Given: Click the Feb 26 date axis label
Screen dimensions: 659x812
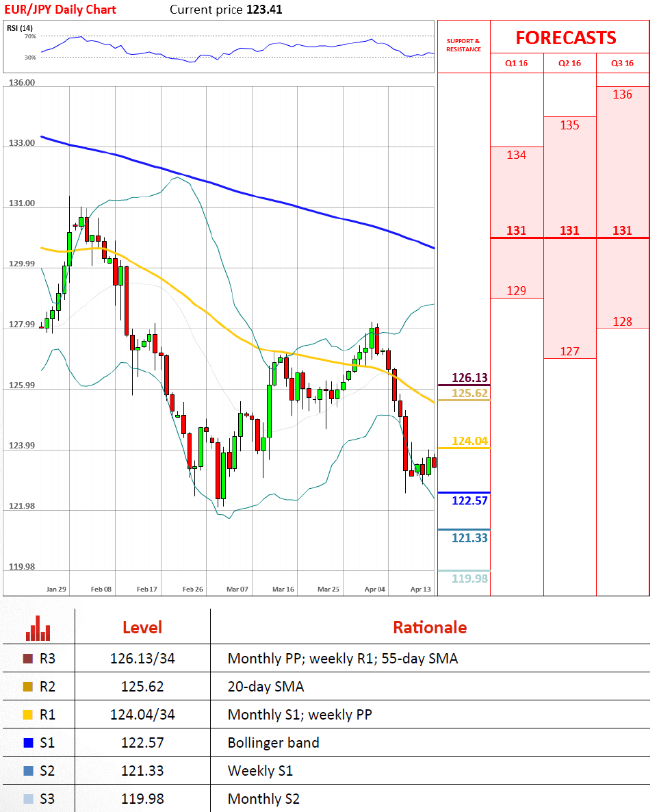Looking at the screenshot, I should point(192,589).
